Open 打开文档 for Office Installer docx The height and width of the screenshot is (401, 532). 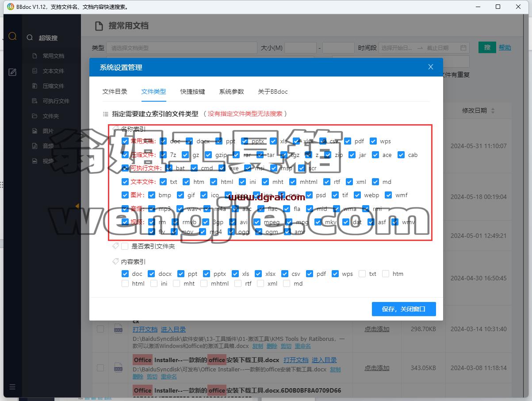click(x=296, y=360)
